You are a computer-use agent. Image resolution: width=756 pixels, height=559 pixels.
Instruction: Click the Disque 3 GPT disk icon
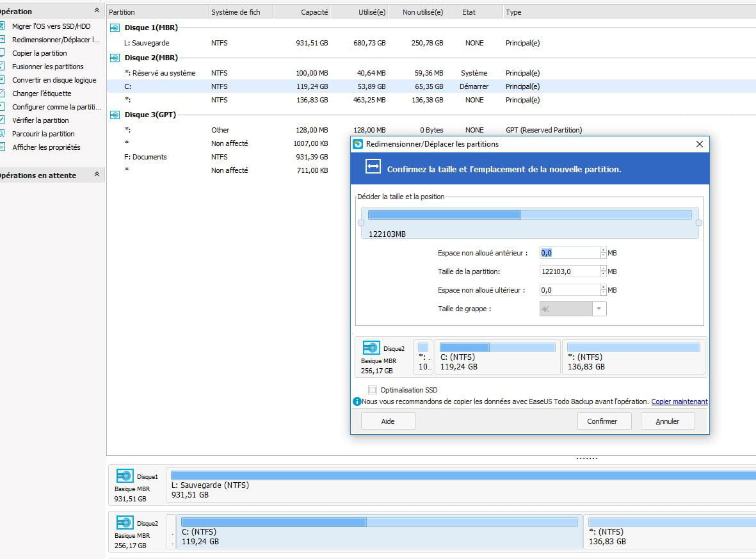115,115
